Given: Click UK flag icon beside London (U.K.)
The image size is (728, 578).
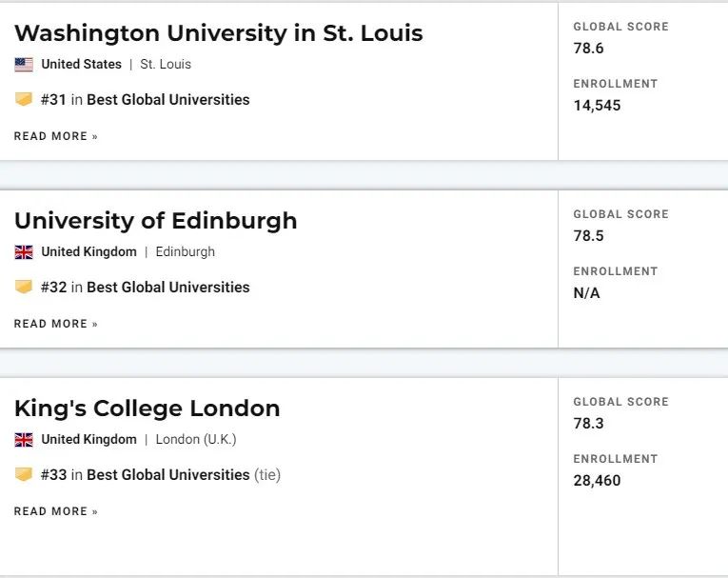Looking at the screenshot, I should click(x=24, y=440).
